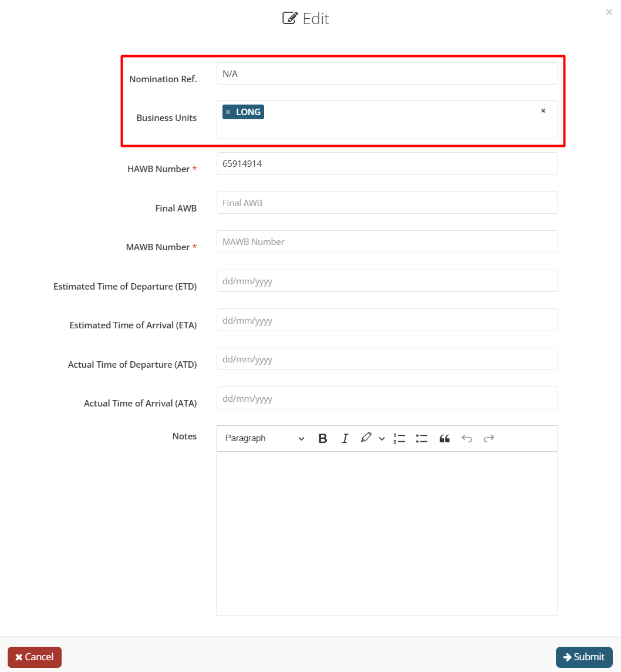Screen dimensions: 621x672
Task: Submit the edit form
Action: pos(584,657)
